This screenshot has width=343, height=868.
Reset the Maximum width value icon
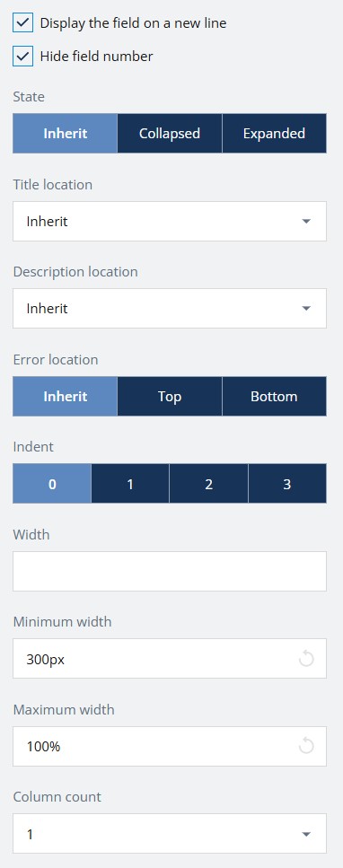click(306, 746)
